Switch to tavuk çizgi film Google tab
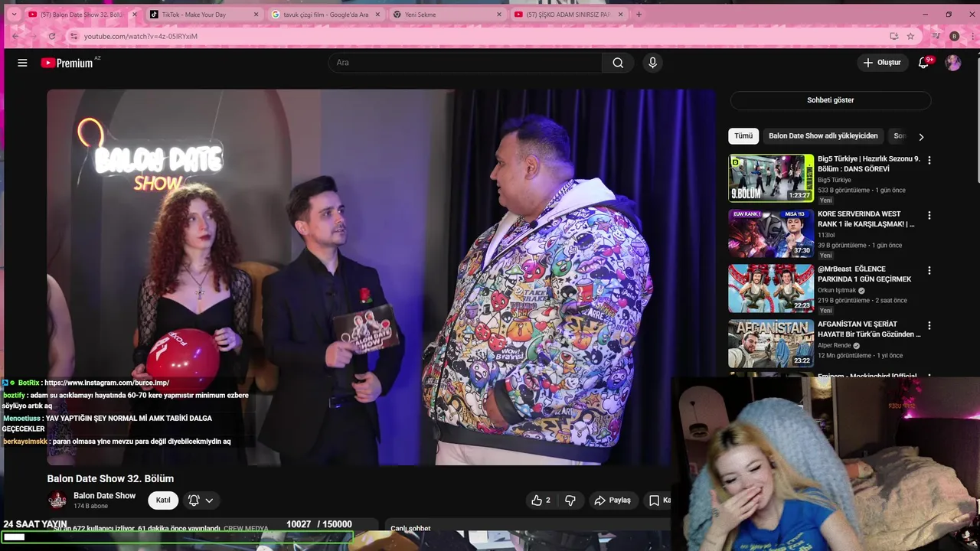The image size is (980, 551). (x=326, y=14)
